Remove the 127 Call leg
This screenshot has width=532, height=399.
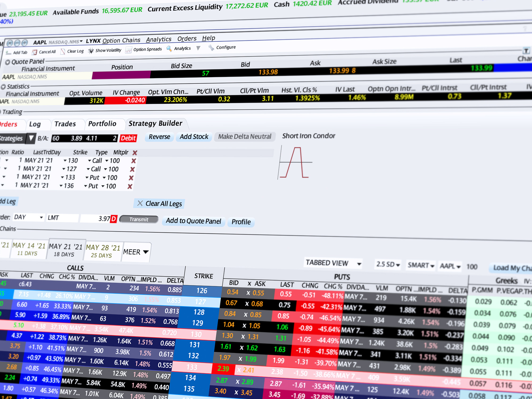click(x=132, y=169)
